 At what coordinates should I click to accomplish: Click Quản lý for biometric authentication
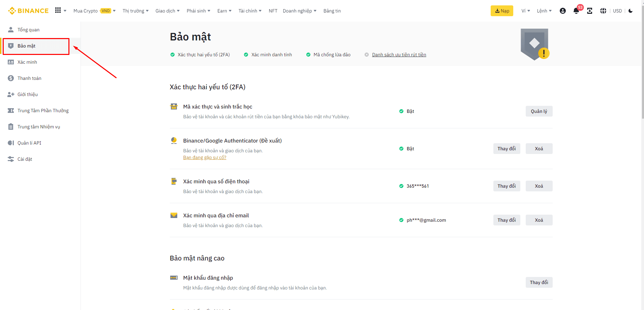tap(539, 111)
